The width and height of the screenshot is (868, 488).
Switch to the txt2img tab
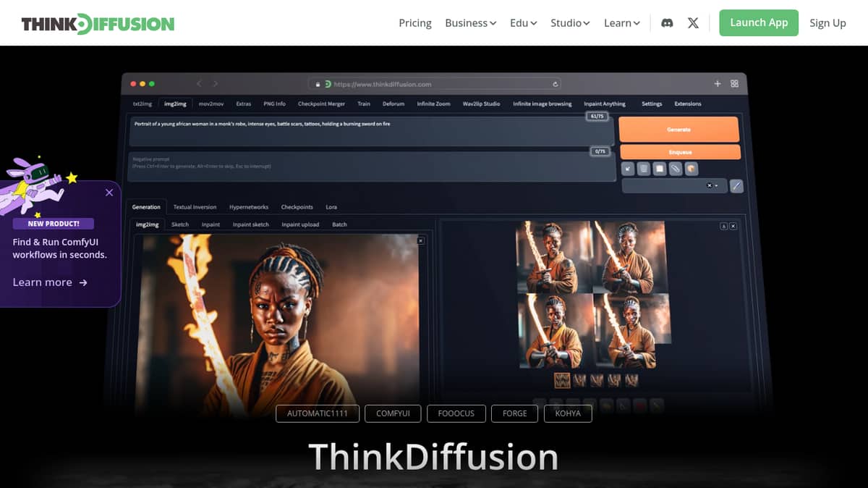tap(142, 104)
